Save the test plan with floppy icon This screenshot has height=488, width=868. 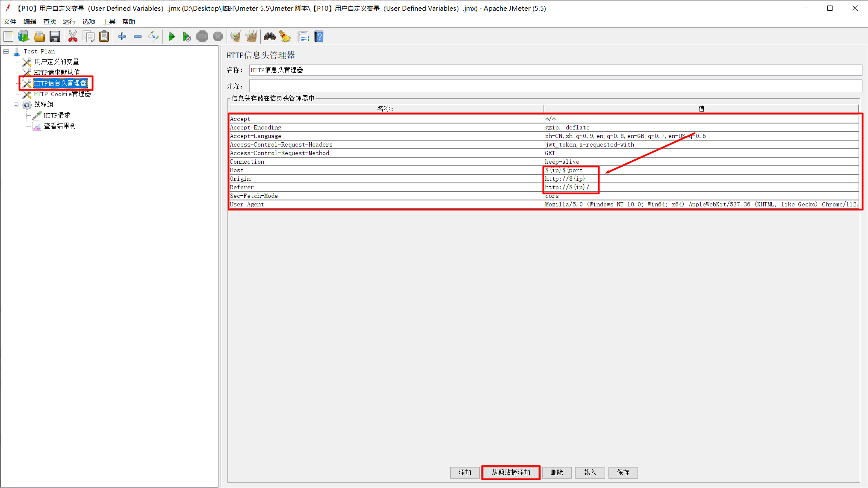pos(55,37)
